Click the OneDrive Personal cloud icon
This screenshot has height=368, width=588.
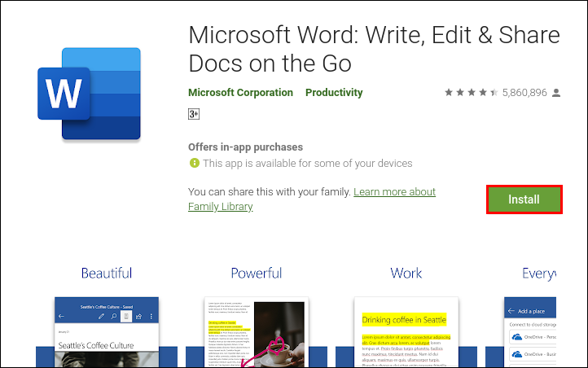(516, 335)
